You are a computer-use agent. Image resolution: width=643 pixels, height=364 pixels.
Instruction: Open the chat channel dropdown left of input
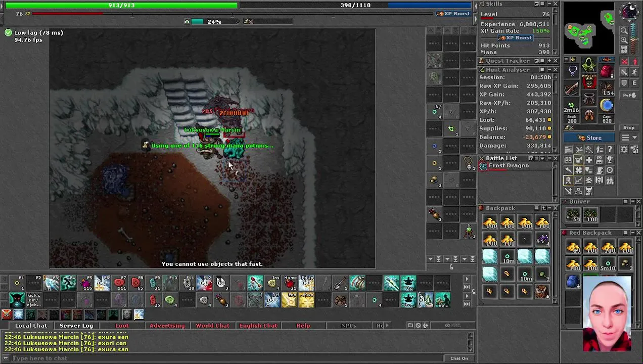click(x=6, y=358)
